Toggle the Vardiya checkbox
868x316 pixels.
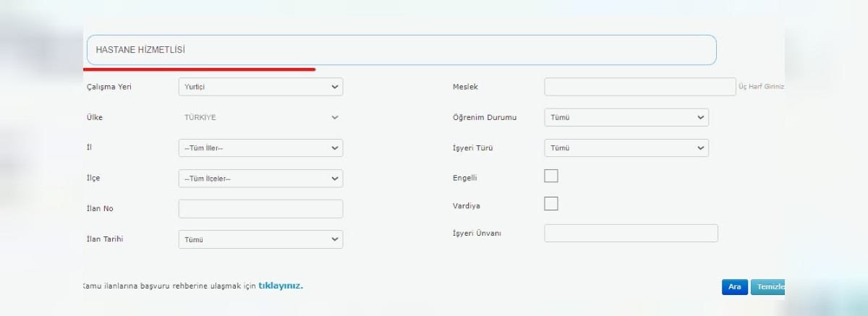(551, 204)
